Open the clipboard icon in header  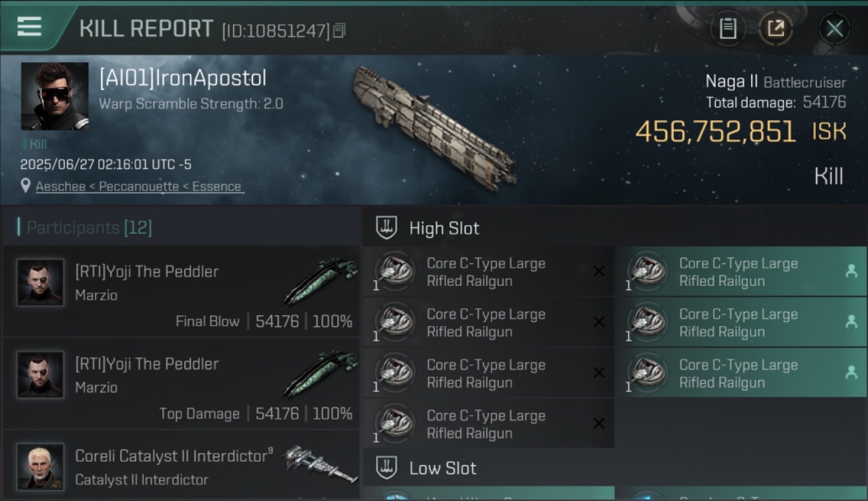728,29
